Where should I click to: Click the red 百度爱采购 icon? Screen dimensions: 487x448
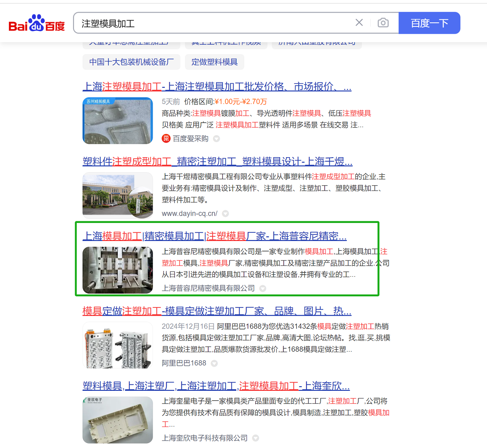click(x=166, y=139)
